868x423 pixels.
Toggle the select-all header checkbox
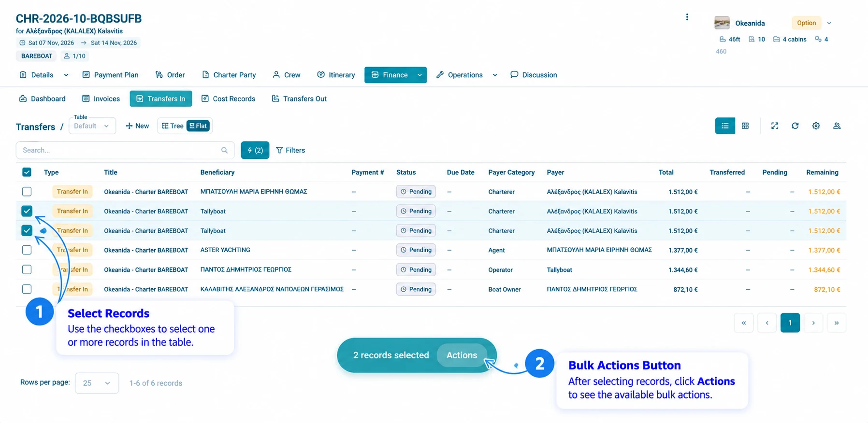27,172
